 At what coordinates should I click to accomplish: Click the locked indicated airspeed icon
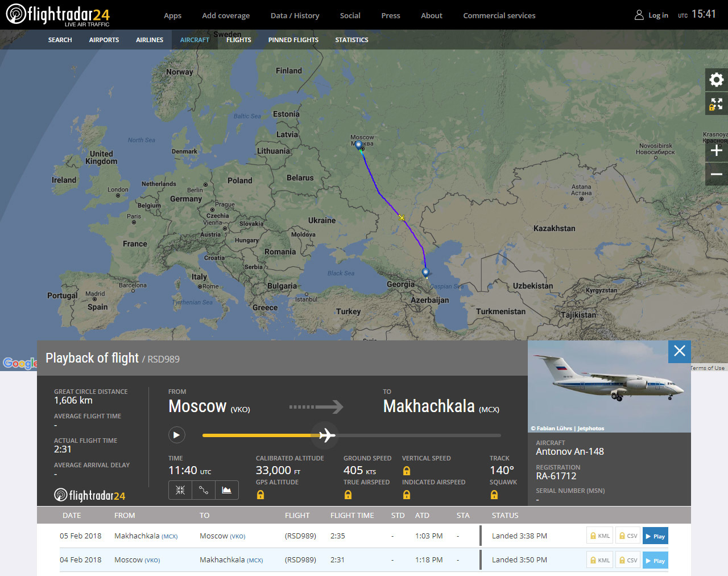407,495
